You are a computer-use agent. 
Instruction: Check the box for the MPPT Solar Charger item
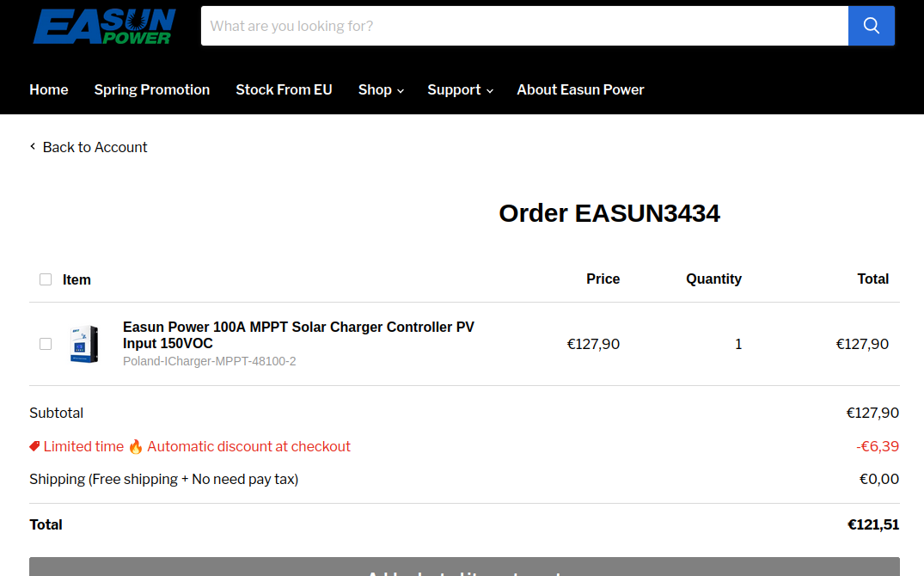point(46,344)
